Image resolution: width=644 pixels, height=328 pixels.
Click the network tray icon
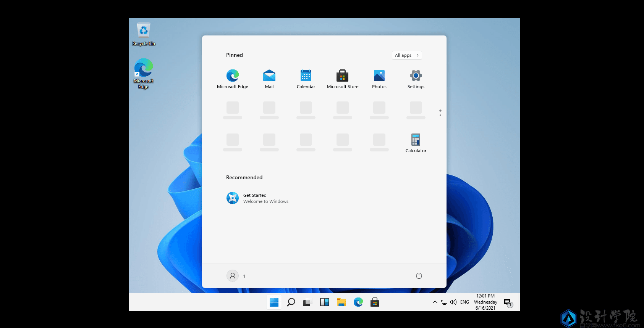[x=444, y=302]
